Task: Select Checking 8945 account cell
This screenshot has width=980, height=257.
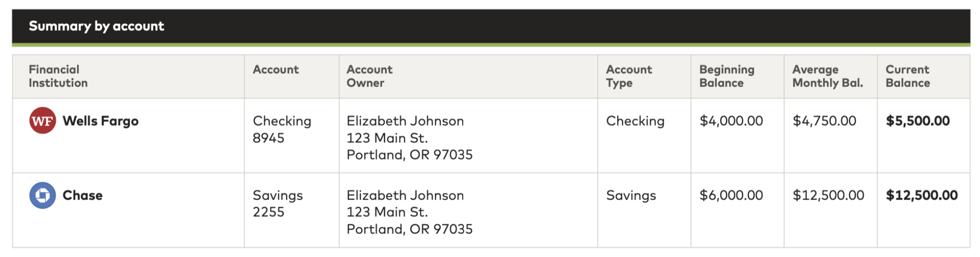Action: coord(282,129)
